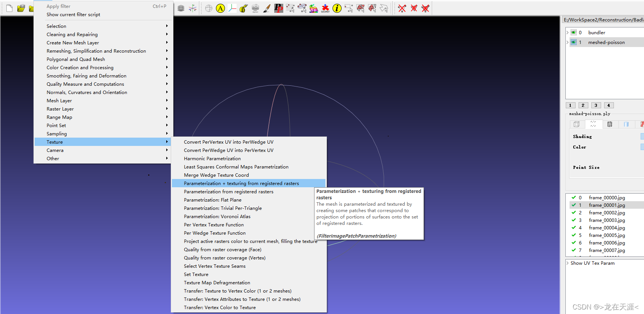Click Show current filter script
644x314 pixels.
click(x=103, y=14)
